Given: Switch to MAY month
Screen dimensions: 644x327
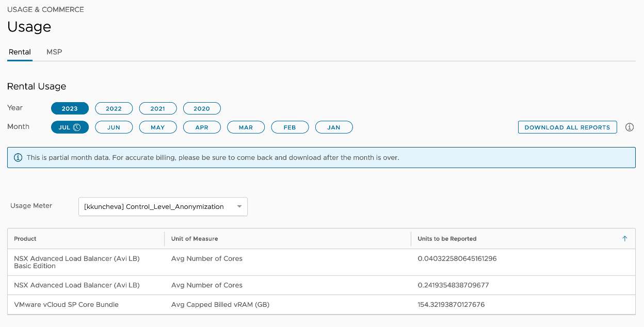Looking at the screenshot, I should (157, 127).
